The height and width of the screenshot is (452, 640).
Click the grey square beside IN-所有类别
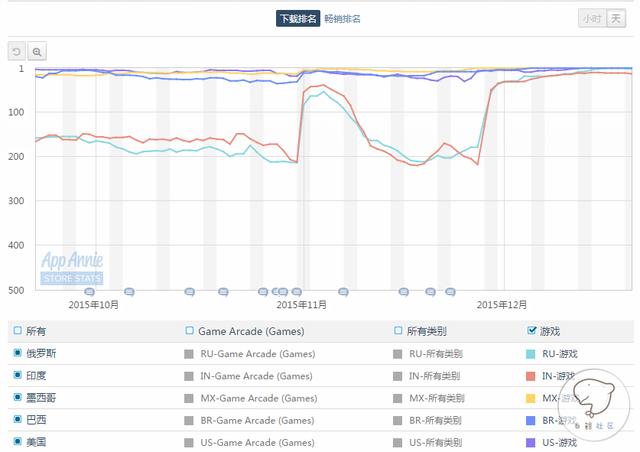coord(398,376)
